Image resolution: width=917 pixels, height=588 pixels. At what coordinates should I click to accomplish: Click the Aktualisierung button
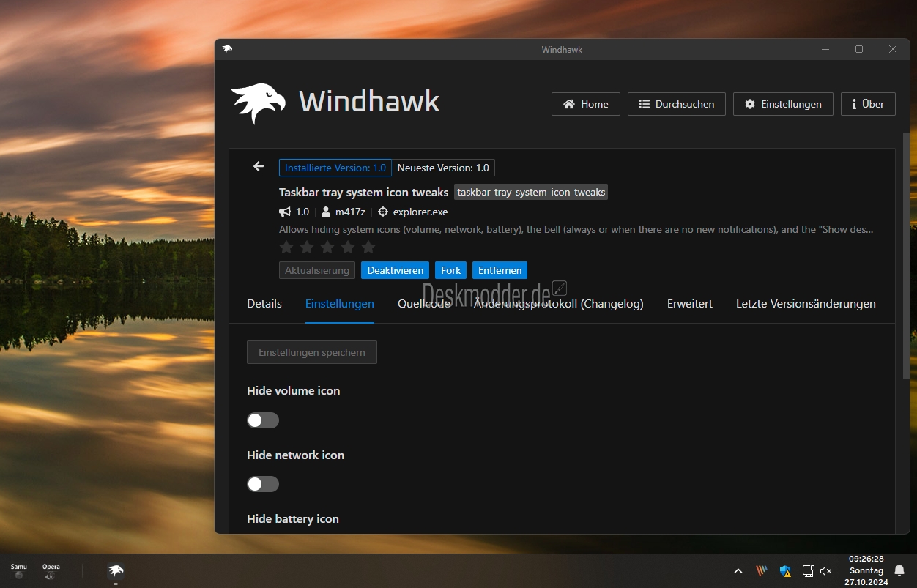pos(317,270)
